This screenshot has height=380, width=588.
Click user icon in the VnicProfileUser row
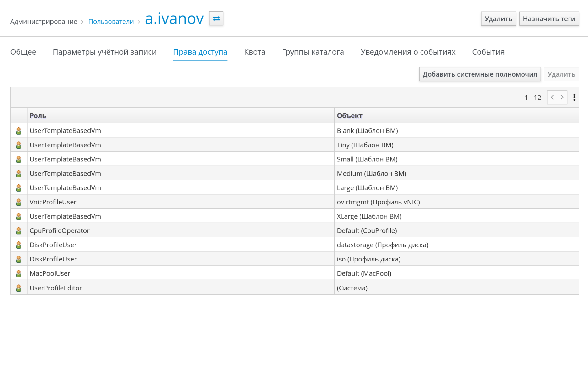(x=19, y=202)
